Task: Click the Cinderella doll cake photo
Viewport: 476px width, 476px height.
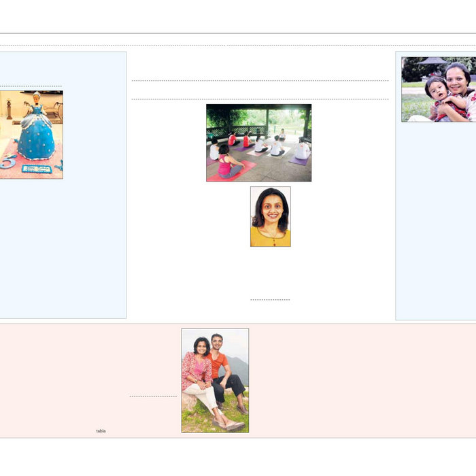Action: [x=31, y=135]
